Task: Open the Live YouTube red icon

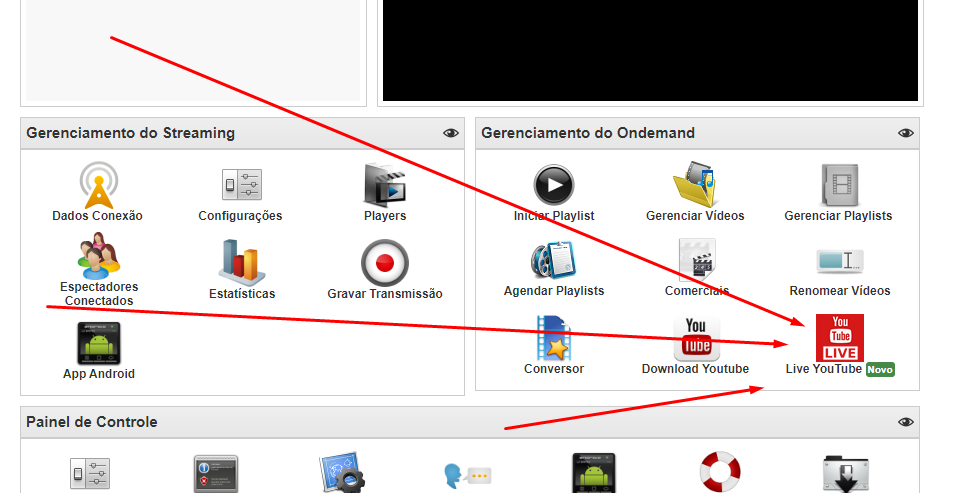Action: [839, 337]
